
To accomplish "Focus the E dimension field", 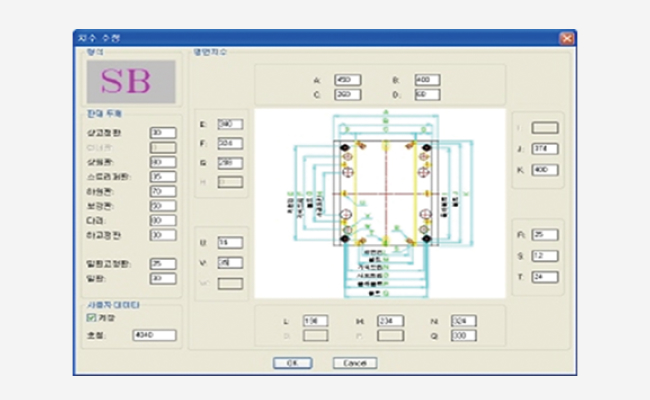I will pos(230,125).
